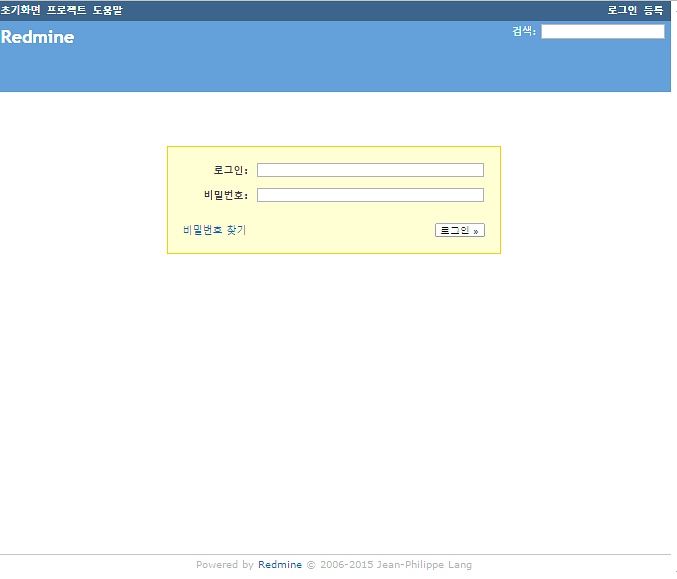677x579 pixels.
Task: Focus the 검색 search field
Action: point(603,32)
